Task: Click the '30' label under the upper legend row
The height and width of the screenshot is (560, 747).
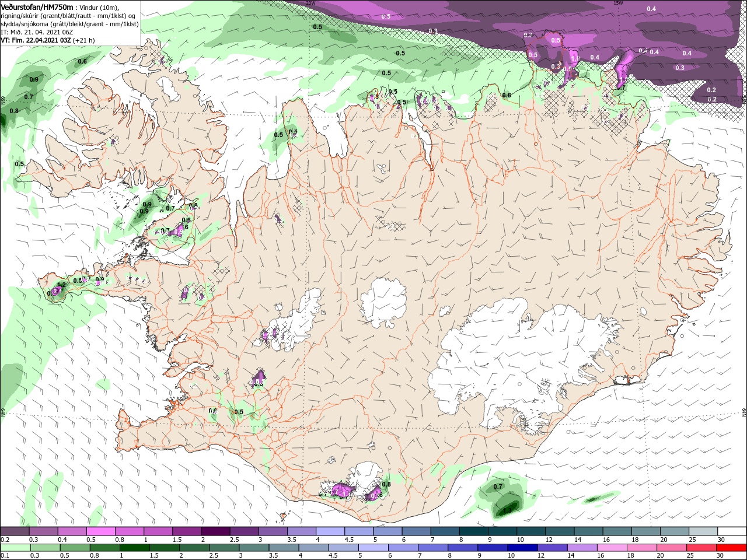Action: click(x=721, y=540)
